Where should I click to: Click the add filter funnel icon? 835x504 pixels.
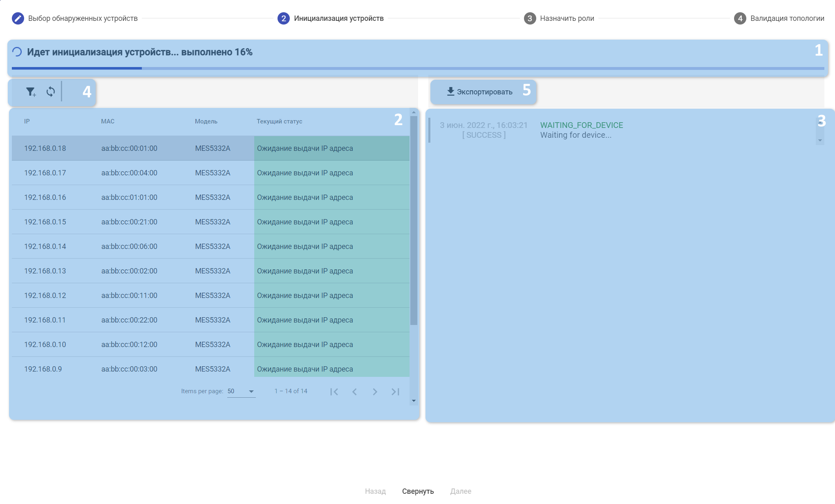click(31, 92)
